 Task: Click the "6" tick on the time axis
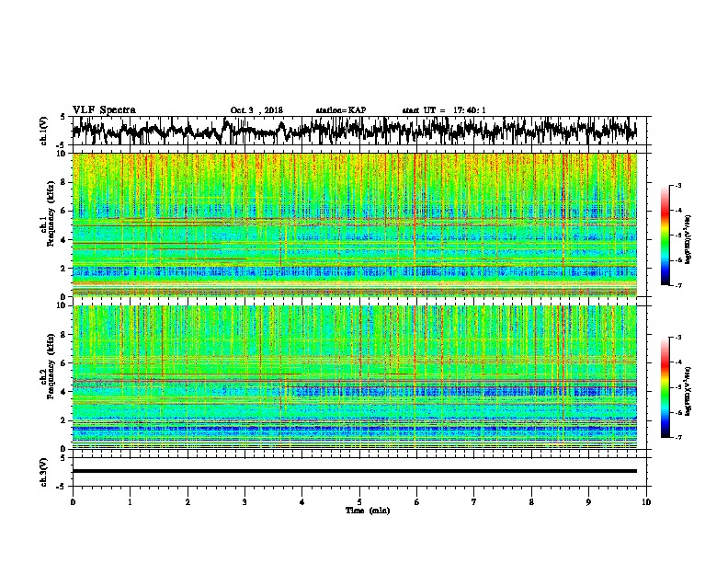(x=417, y=502)
